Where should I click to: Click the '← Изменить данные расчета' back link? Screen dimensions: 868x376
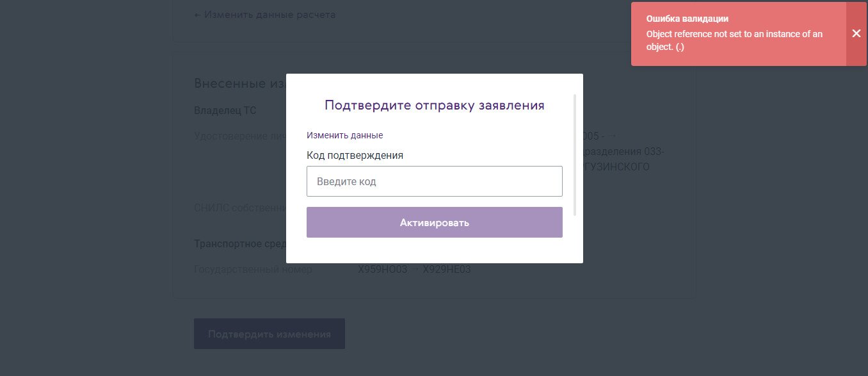[264, 14]
